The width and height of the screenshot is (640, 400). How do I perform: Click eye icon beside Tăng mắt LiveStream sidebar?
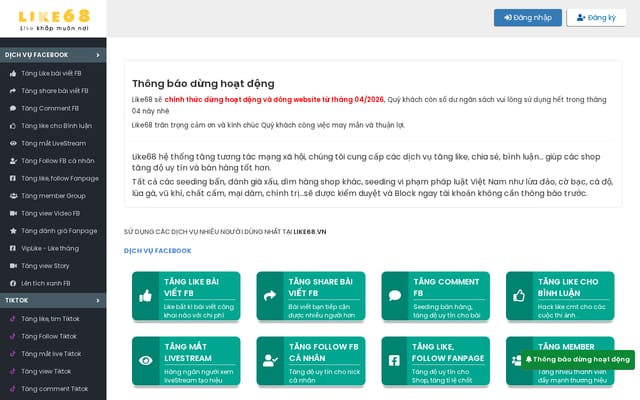(13, 143)
